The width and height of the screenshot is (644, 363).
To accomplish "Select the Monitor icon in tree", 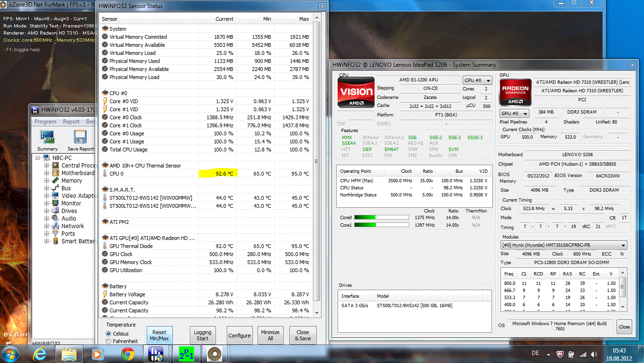I will point(56,203).
